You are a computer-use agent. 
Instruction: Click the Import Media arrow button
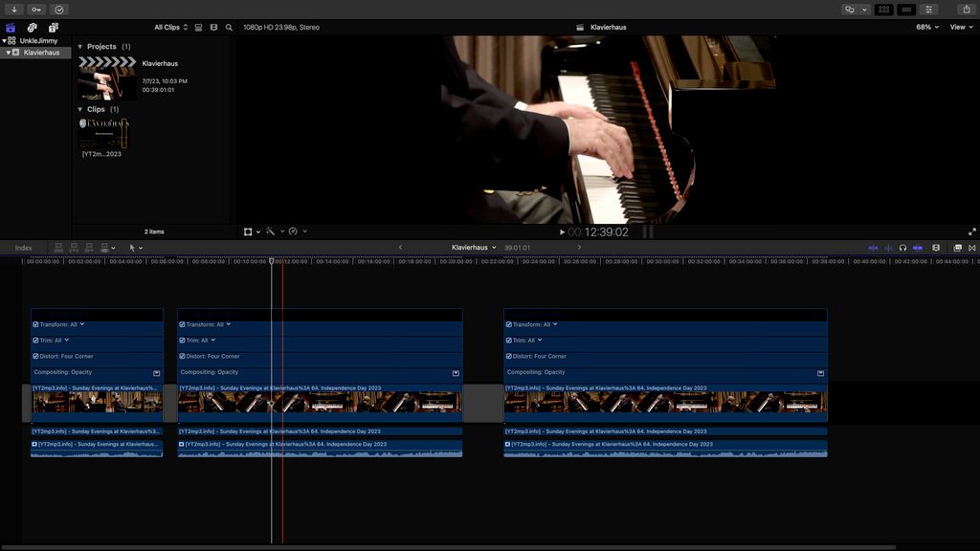(13, 10)
